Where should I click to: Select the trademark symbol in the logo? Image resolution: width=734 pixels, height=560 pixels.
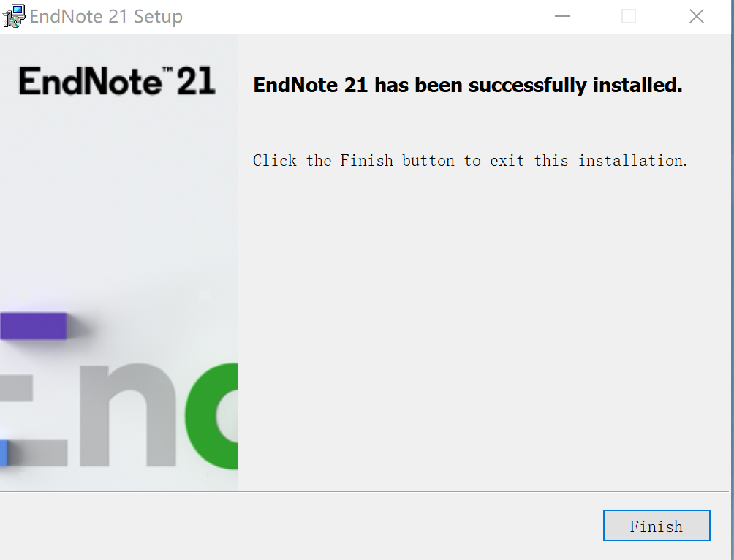(167, 69)
